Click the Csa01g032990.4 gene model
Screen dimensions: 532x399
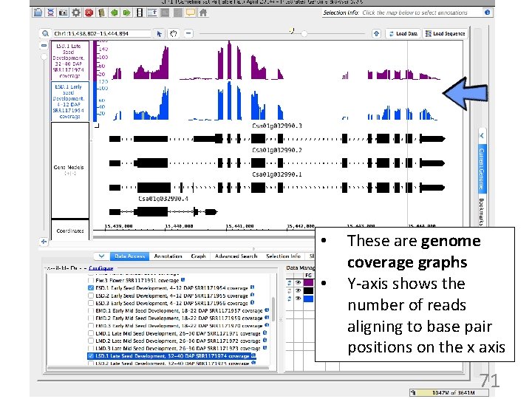click(163, 212)
